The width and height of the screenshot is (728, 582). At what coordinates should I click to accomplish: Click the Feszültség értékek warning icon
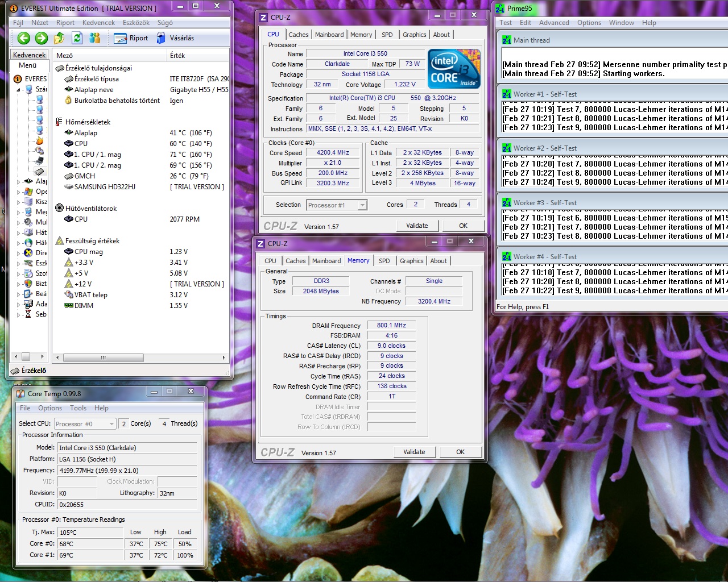59,240
